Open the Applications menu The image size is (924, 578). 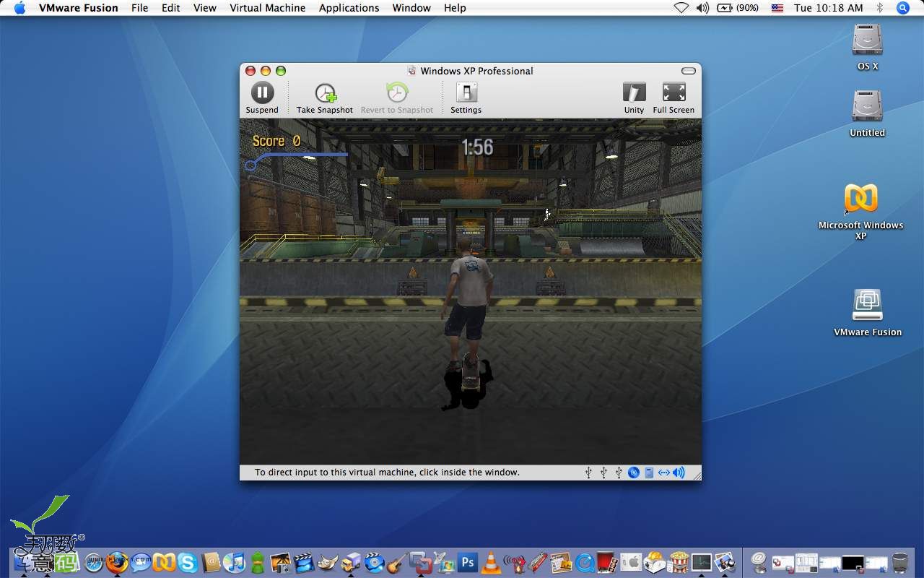point(349,8)
